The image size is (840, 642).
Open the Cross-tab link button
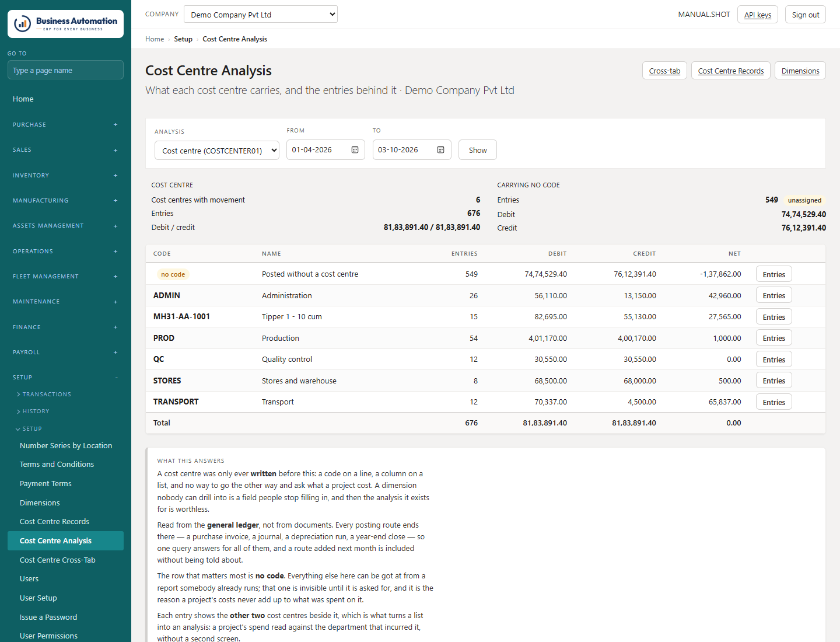[664, 71]
